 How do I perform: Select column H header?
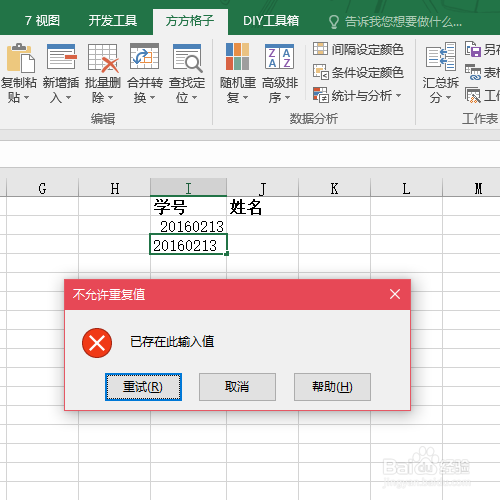[115, 188]
